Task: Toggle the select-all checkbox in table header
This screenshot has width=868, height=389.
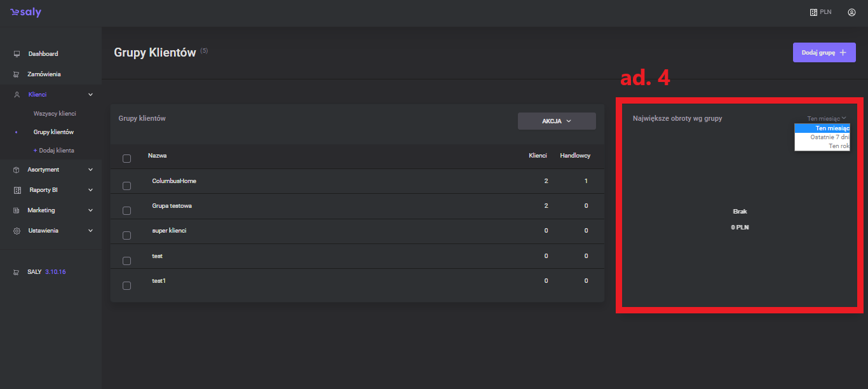Action: coord(126,158)
